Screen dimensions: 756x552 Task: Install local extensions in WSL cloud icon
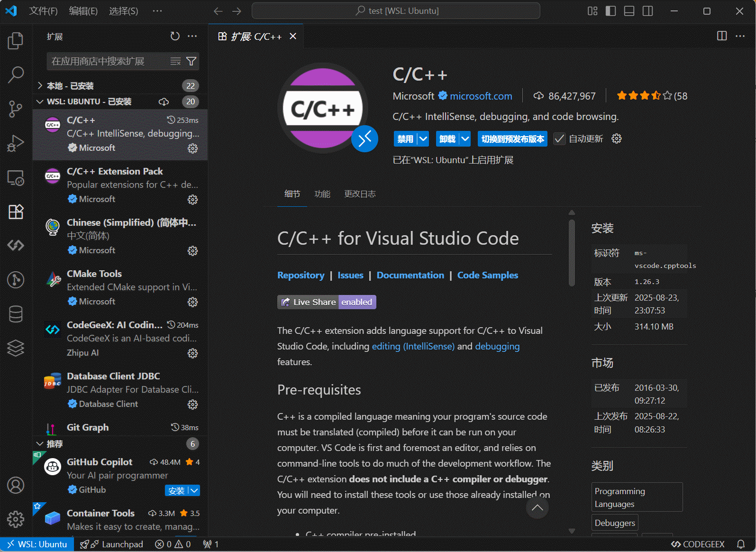click(x=164, y=101)
